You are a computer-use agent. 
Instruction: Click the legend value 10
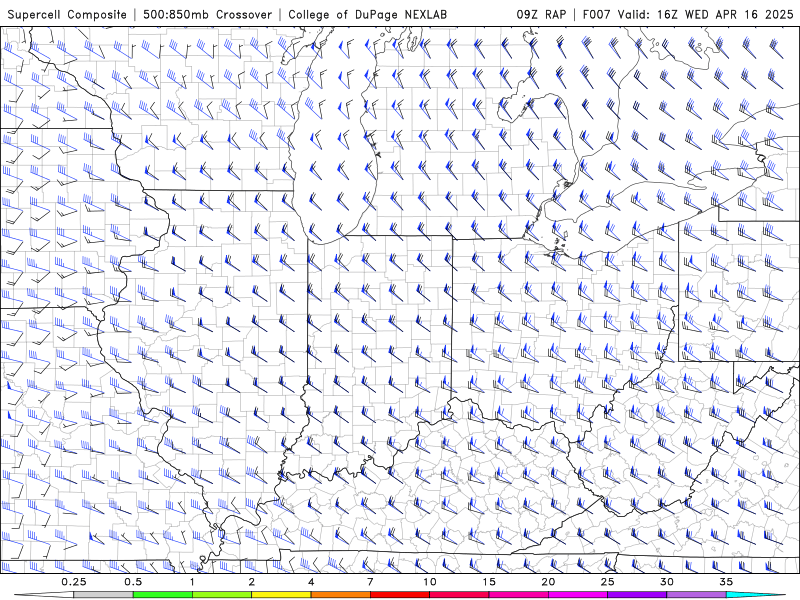coord(430,582)
